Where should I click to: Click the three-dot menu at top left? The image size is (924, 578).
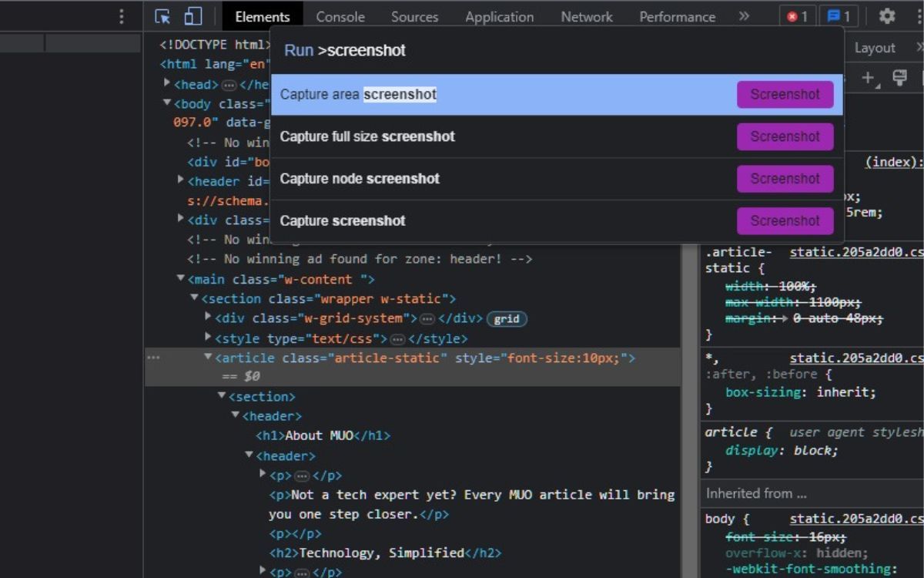point(121,16)
